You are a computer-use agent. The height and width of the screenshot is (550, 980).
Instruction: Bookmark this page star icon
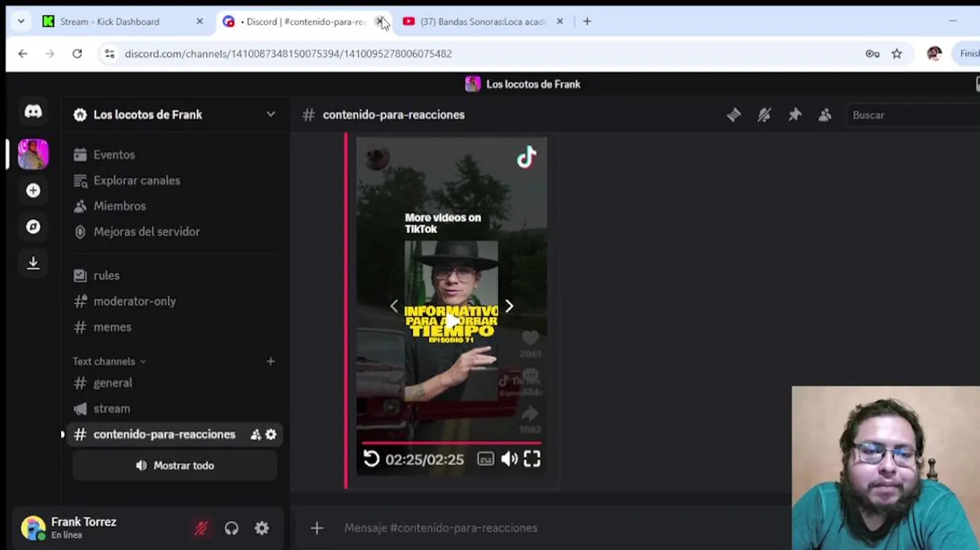tap(897, 53)
